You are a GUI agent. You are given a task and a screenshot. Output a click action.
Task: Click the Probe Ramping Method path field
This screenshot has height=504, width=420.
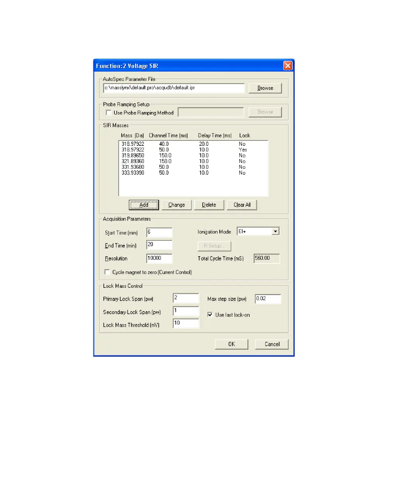[211, 112]
